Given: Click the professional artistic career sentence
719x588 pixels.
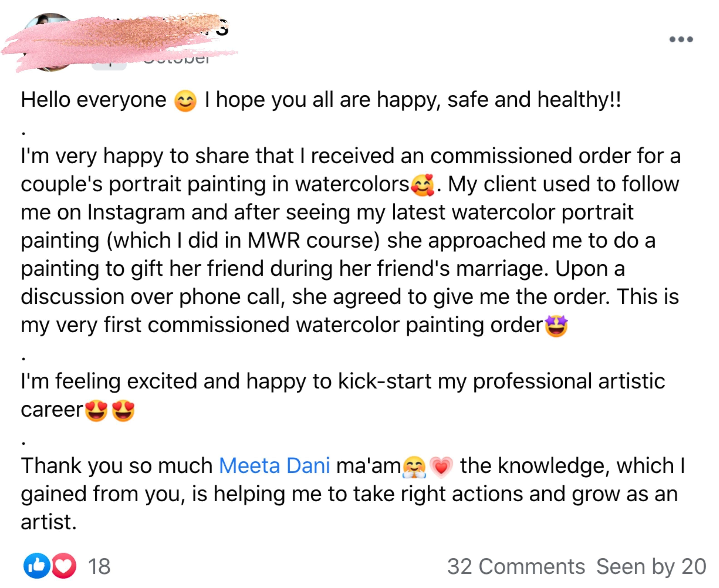Looking at the screenshot, I should tap(342, 382).
